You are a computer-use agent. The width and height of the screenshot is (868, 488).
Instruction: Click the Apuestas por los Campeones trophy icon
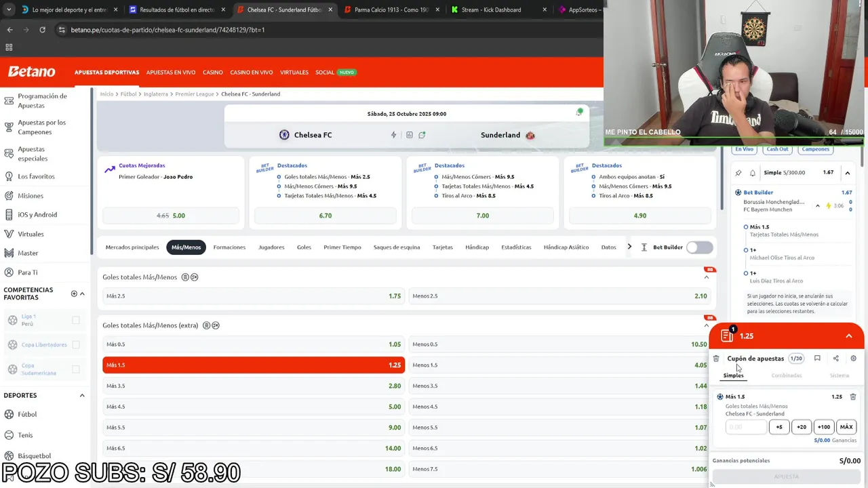[x=9, y=127]
